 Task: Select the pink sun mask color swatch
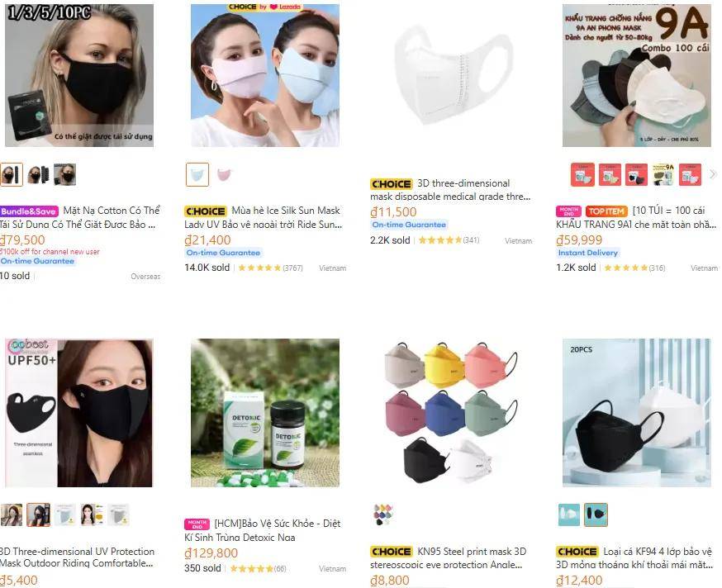[224, 174]
